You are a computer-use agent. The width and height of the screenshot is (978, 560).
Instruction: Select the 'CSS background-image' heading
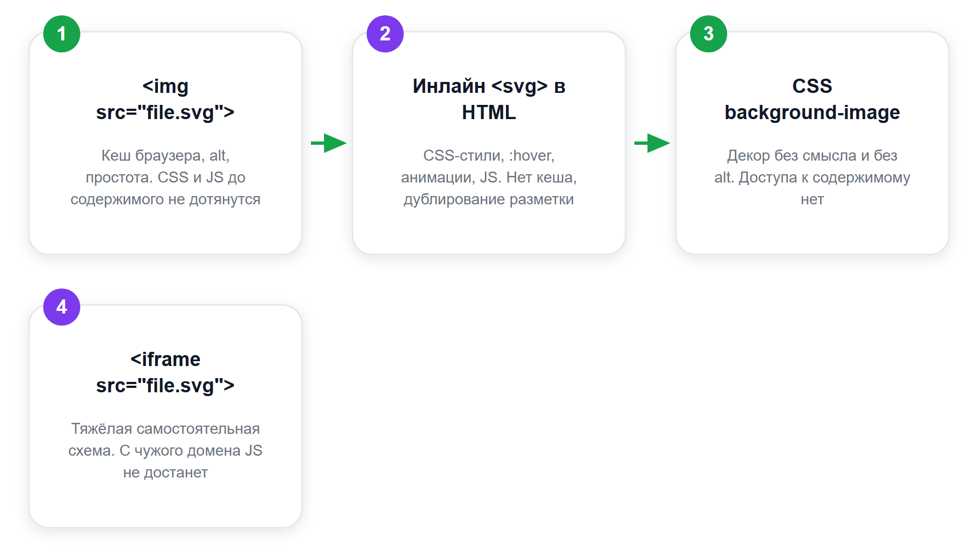[x=812, y=99]
